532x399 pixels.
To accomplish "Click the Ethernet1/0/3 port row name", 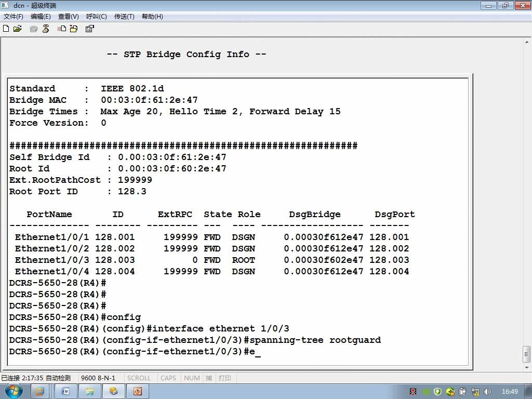I will (52, 260).
